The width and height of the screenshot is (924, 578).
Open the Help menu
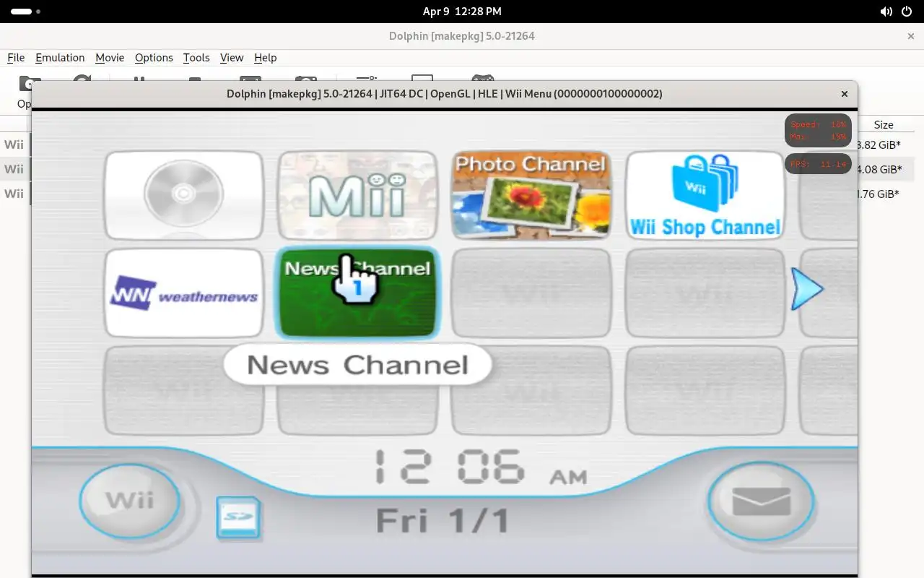coord(266,58)
